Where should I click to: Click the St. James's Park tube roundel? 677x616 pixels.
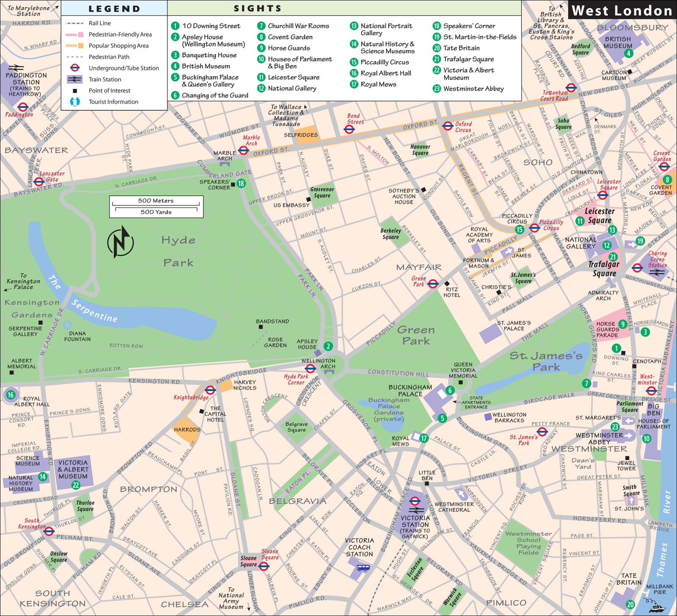(542, 432)
